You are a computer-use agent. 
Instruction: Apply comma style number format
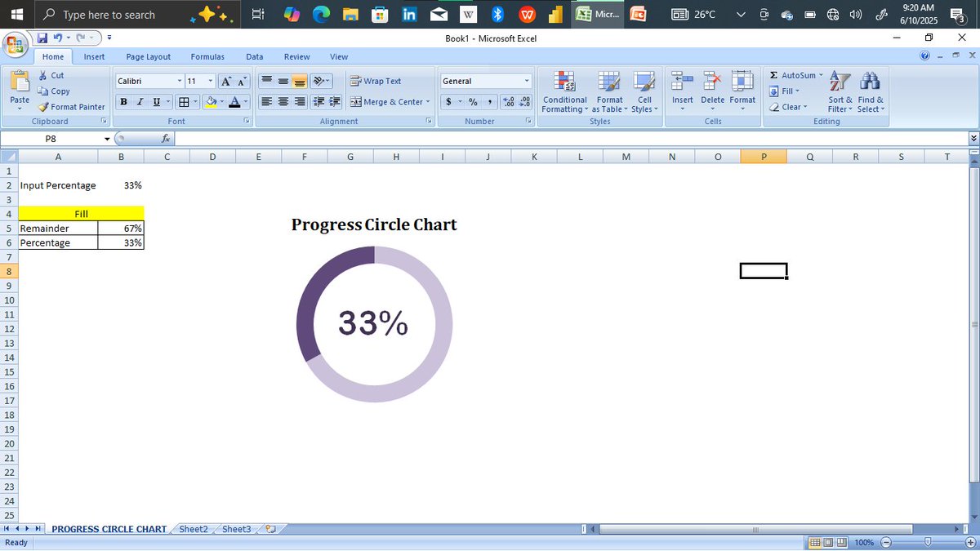[489, 102]
